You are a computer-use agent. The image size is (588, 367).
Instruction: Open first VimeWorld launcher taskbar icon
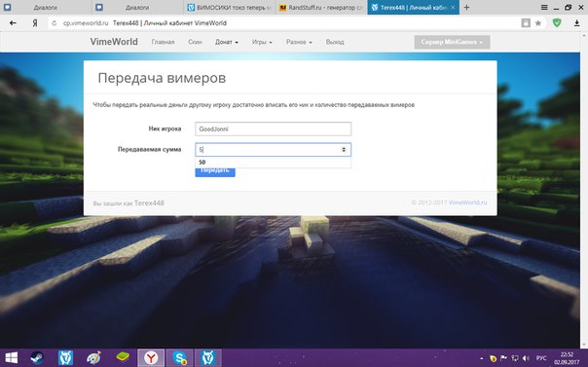(65, 357)
